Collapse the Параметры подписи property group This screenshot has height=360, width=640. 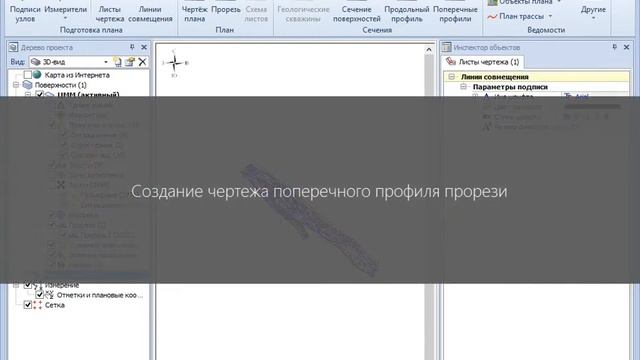click(463, 87)
